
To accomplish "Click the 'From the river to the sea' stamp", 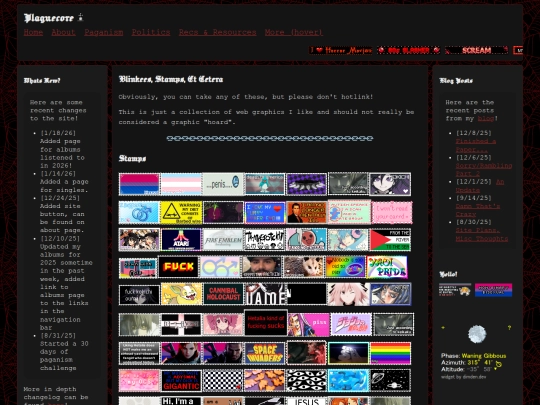I will point(390,240).
